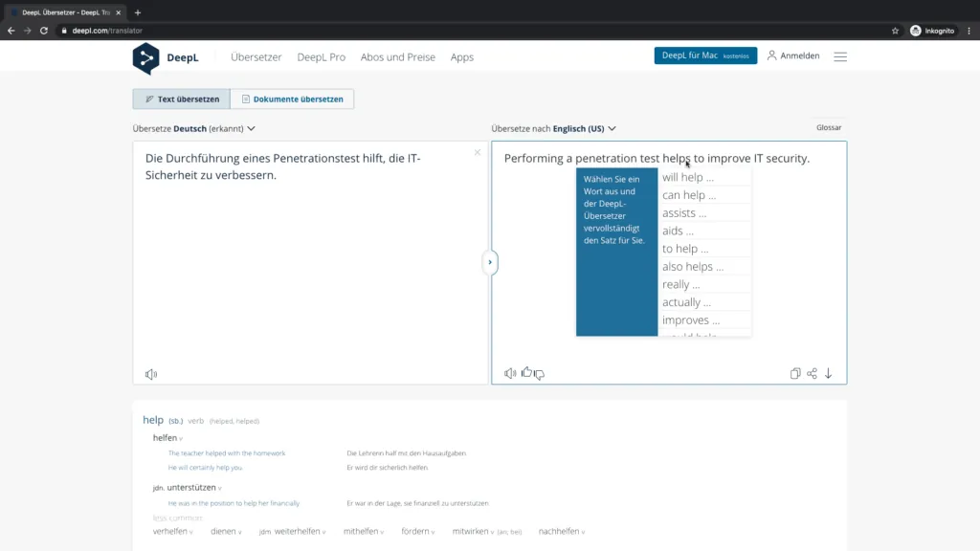This screenshot has height=551, width=980.
Task: Copy the translated text to clipboard
Action: 795,374
